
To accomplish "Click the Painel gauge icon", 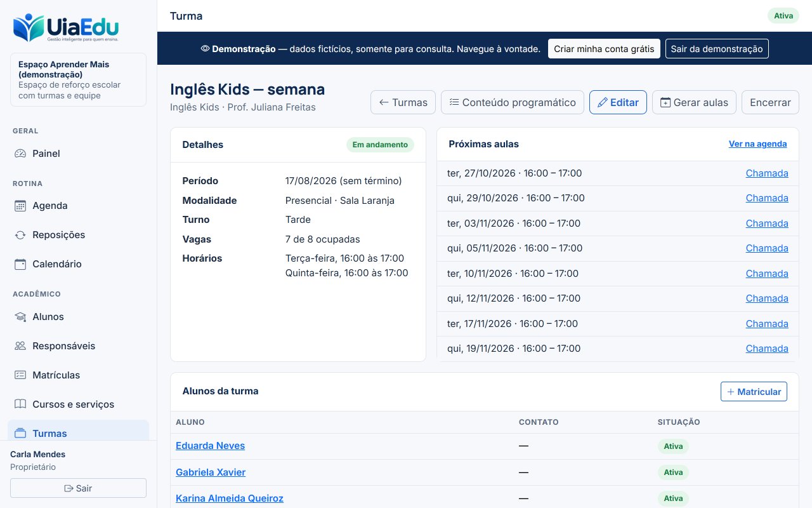I will [20, 154].
